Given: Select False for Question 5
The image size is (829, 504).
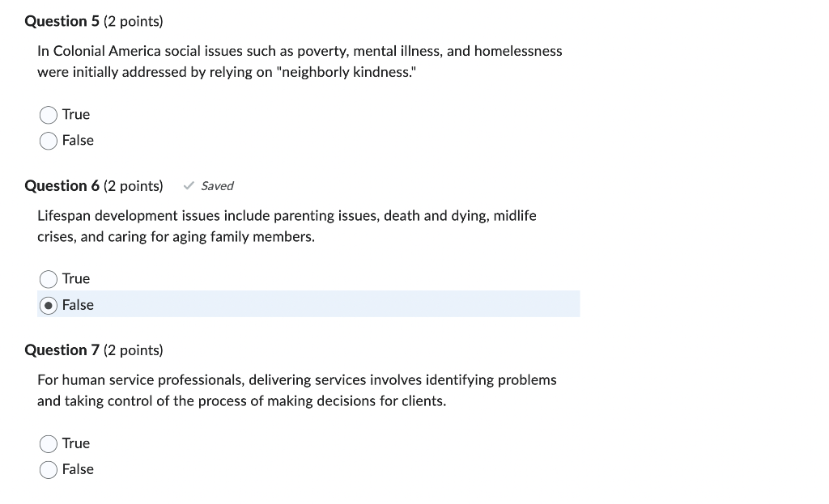Looking at the screenshot, I should [48, 141].
